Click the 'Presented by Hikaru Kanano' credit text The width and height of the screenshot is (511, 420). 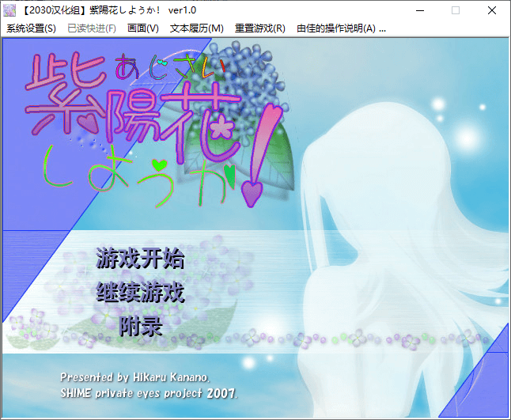pyautogui.click(x=134, y=377)
